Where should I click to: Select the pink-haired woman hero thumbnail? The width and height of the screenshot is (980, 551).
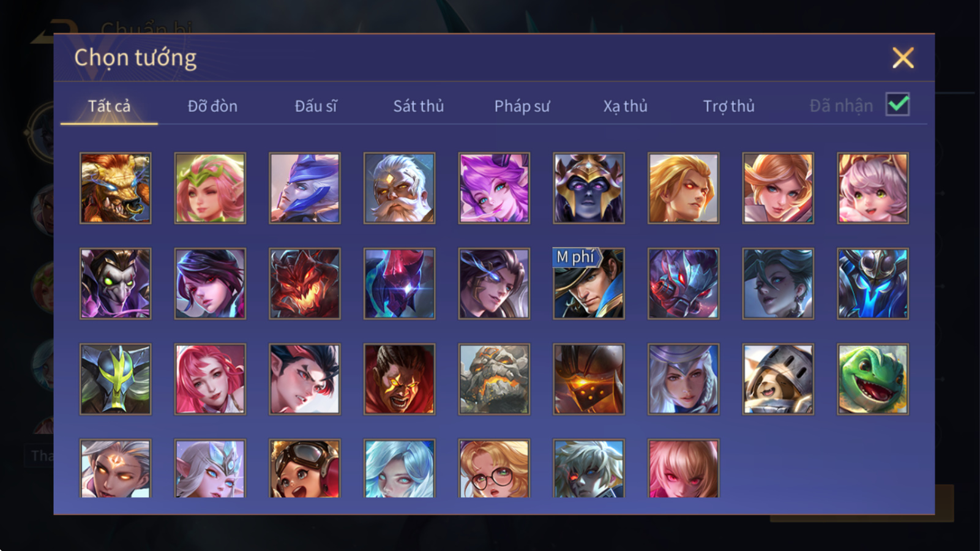[x=210, y=379]
